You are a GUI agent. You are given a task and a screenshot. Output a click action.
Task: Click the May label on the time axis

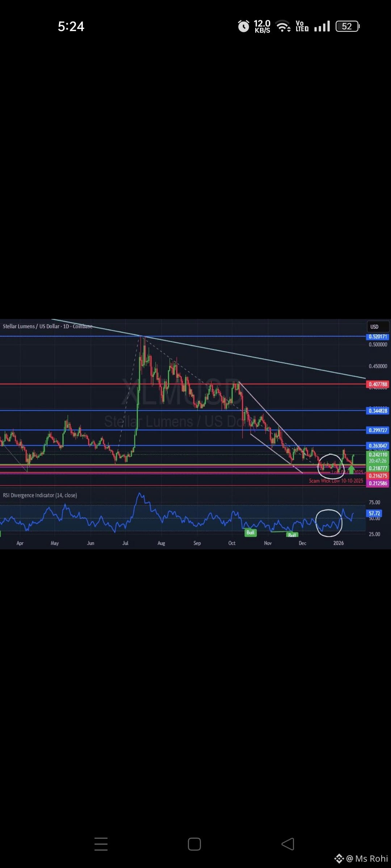point(55,543)
